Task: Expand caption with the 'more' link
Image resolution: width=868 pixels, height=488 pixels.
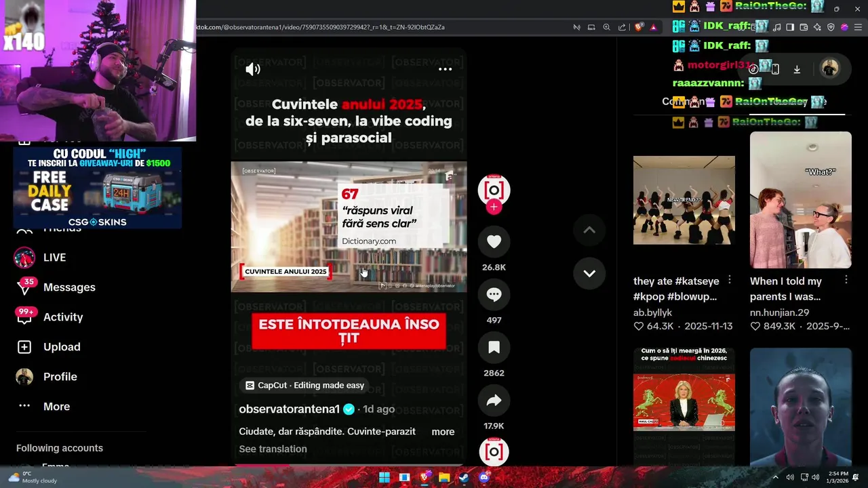Action: pyautogui.click(x=443, y=432)
